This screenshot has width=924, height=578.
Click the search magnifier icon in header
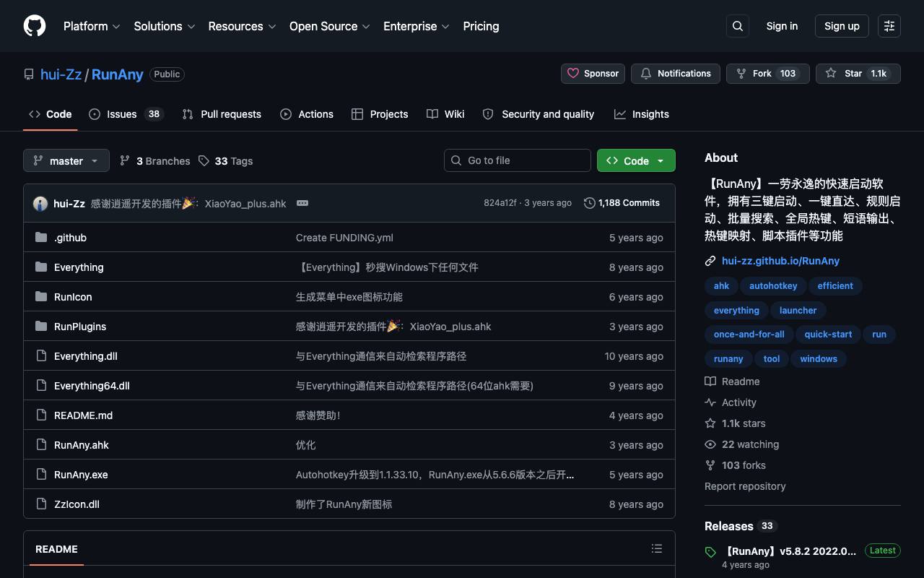738,26
